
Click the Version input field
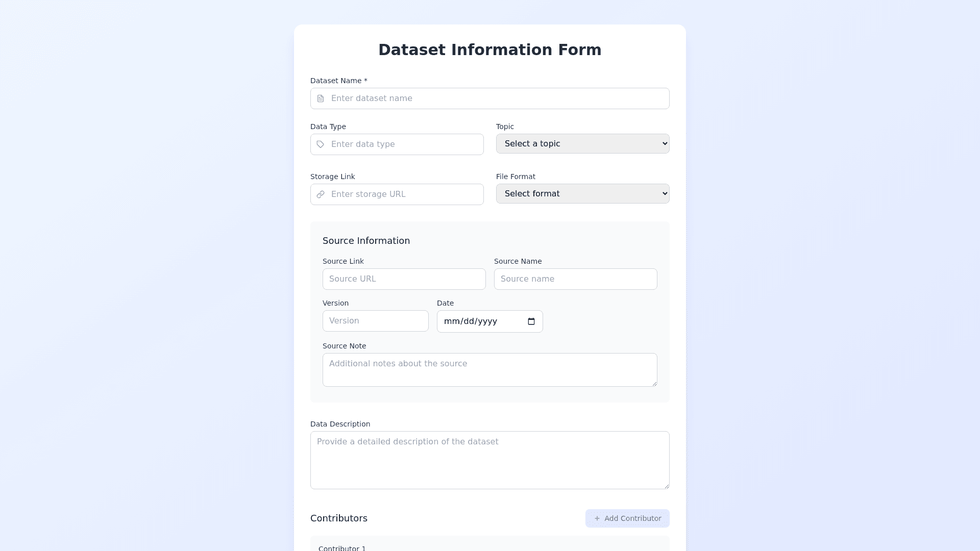[375, 321]
